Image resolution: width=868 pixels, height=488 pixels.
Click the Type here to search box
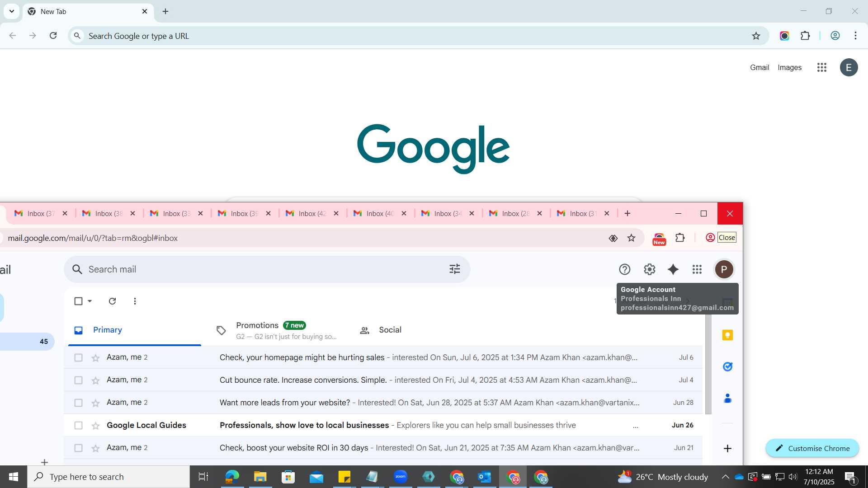coord(108,477)
